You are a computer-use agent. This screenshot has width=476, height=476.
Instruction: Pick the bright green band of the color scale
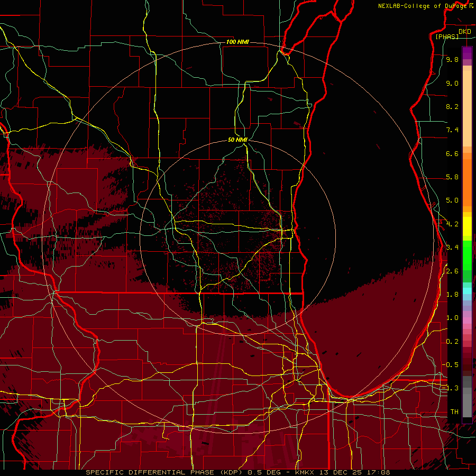[467, 255]
